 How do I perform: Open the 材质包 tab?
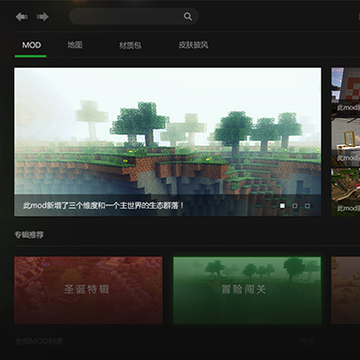(130, 45)
